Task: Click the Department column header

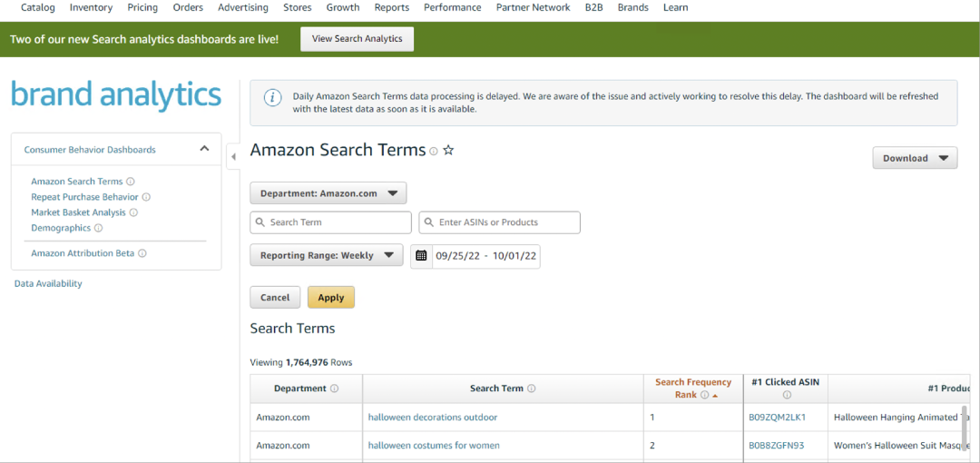Action: (x=307, y=389)
